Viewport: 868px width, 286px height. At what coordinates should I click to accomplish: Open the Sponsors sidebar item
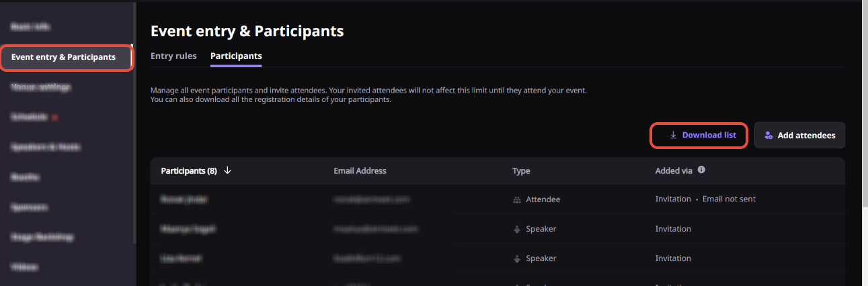point(29,207)
